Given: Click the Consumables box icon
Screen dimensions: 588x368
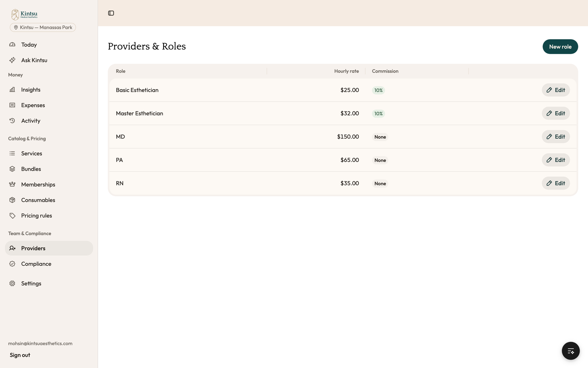Looking at the screenshot, I should tap(12, 200).
